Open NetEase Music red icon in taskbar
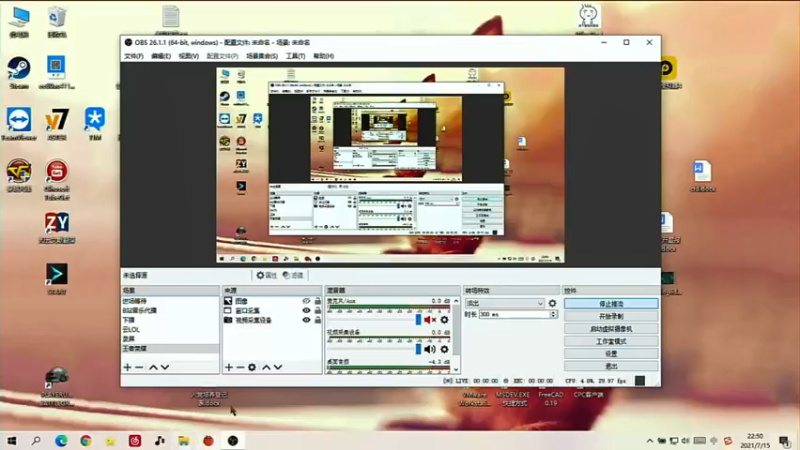The height and width of the screenshot is (450, 800). pos(135,440)
